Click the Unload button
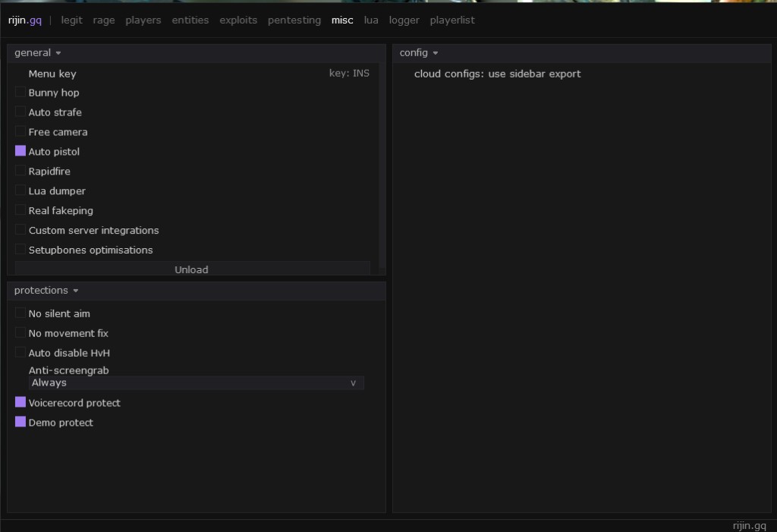This screenshot has height=532, width=777. point(192,269)
